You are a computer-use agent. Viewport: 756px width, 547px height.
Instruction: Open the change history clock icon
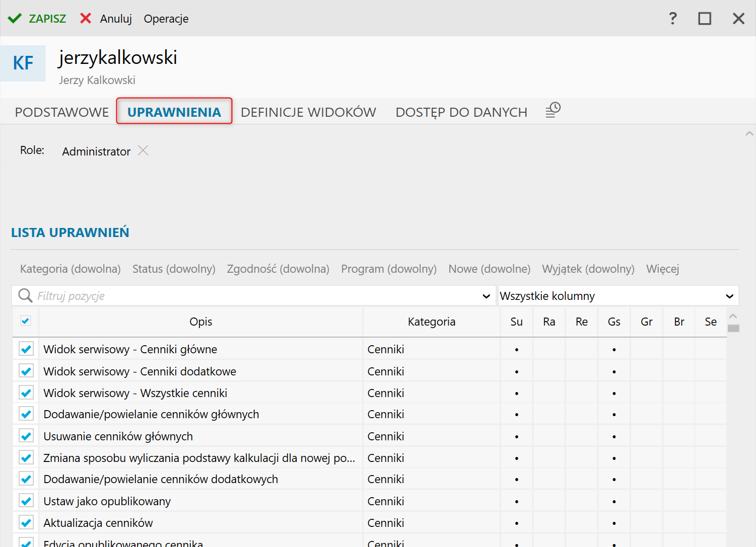click(553, 110)
